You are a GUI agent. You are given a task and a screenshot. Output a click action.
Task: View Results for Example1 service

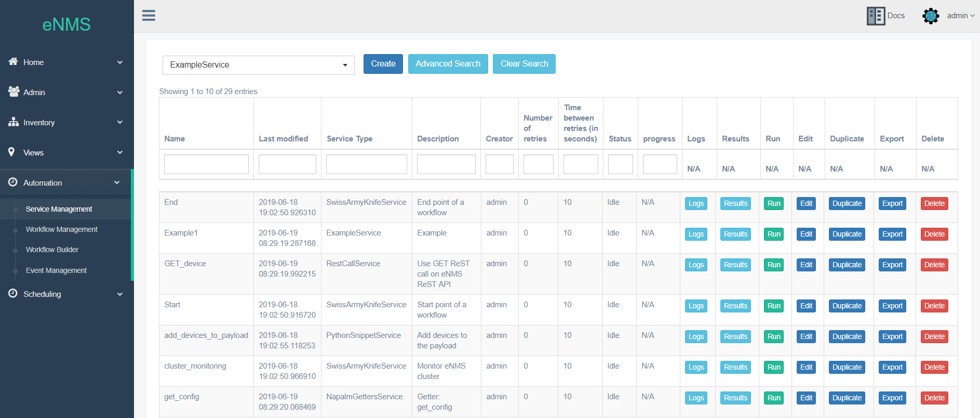[735, 234]
